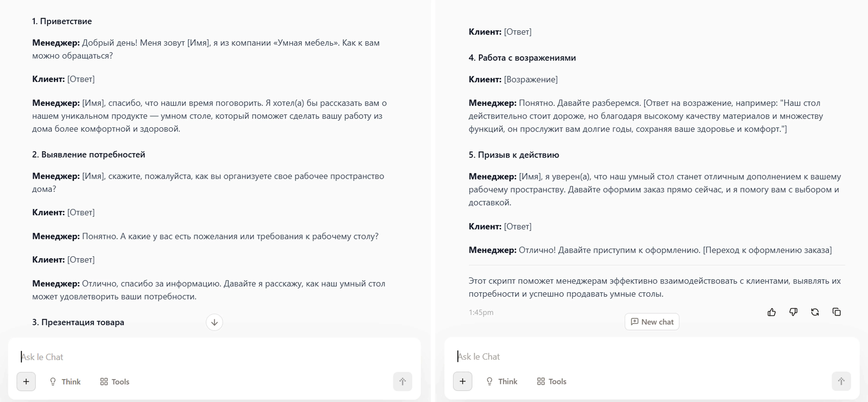The height and width of the screenshot is (402, 868).
Task: Click the send arrow in the left panel
Action: click(x=403, y=382)
